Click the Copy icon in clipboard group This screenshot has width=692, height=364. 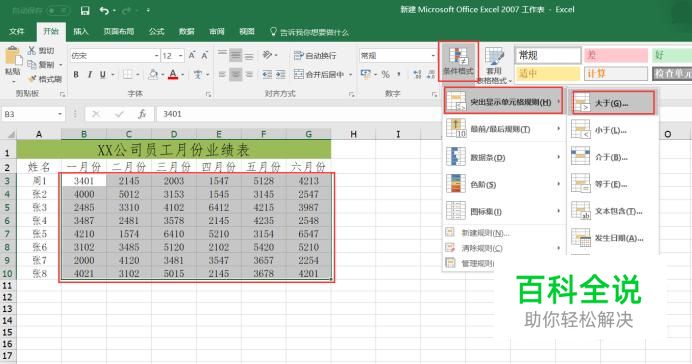coord(32,65)
